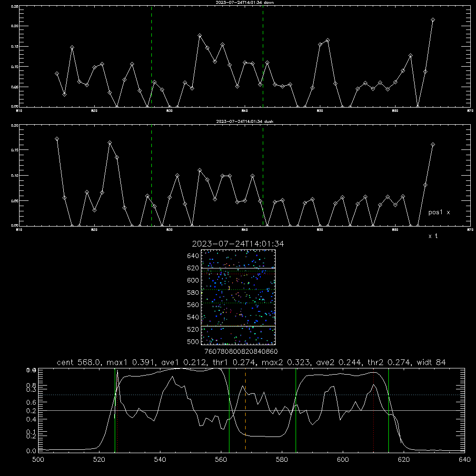Click the upper white horizontal line in scatter image
Screen dimensions: 476x476
tap(238, 268)
